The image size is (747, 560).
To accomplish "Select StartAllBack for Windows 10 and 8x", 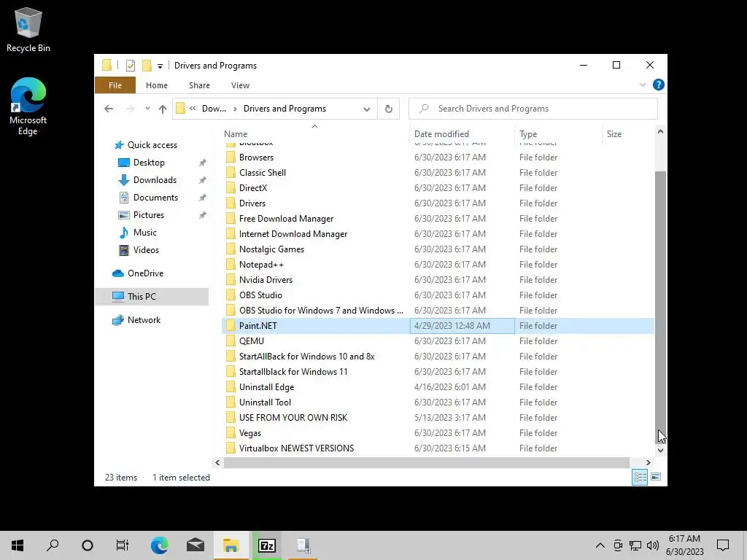I will point(307,356).
